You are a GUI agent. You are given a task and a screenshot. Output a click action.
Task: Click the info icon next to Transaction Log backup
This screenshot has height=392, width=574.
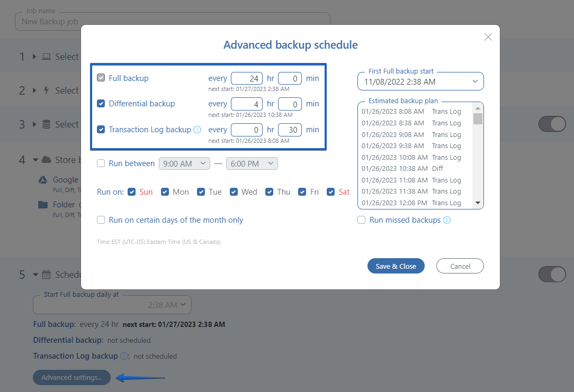click(198, 129)
